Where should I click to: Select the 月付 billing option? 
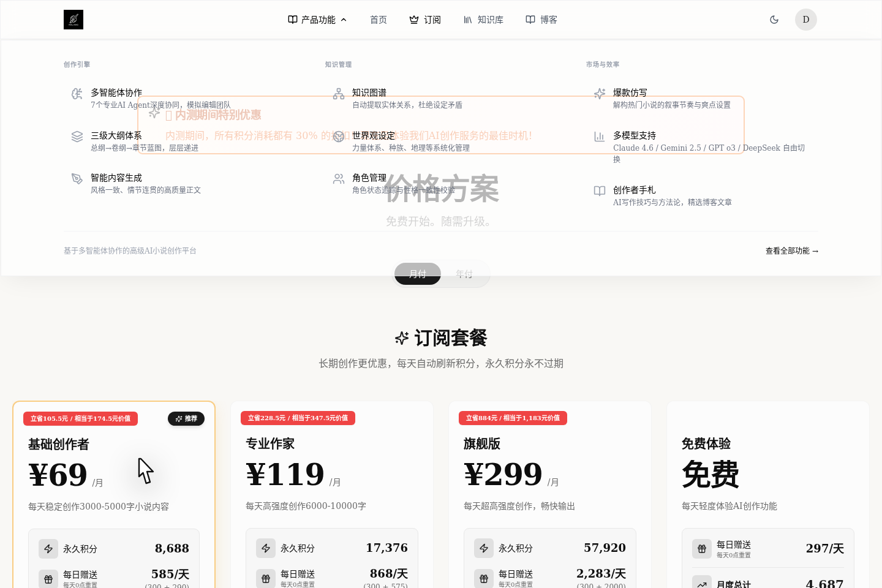pyautogui.click(x=417, y=274)
